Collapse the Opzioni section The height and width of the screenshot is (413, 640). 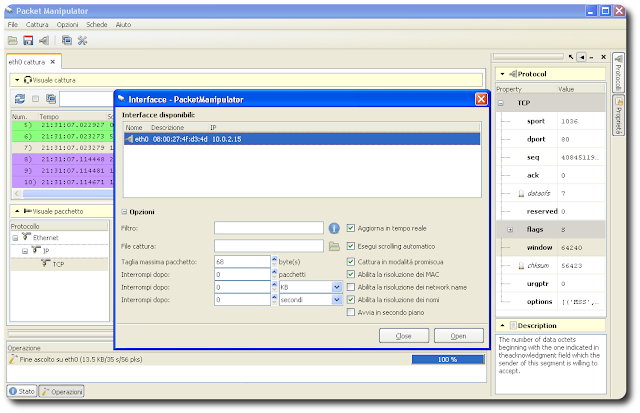point(124,212)
